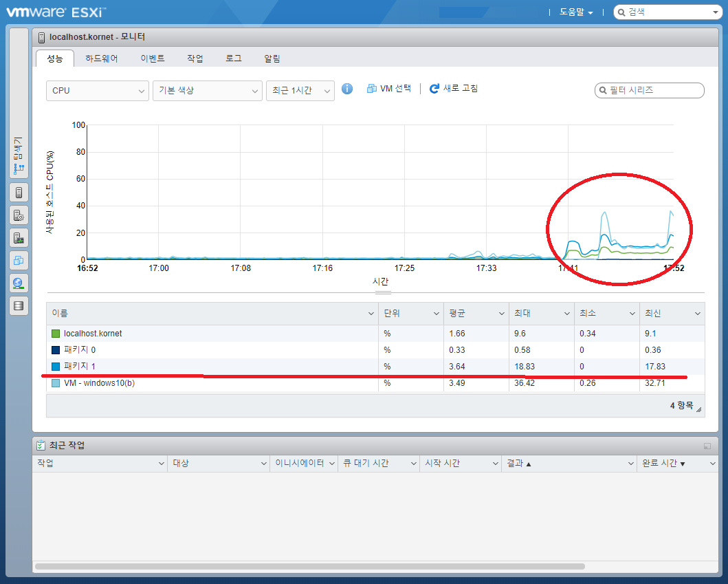Open host management icon in sidebar

(19, 215)
